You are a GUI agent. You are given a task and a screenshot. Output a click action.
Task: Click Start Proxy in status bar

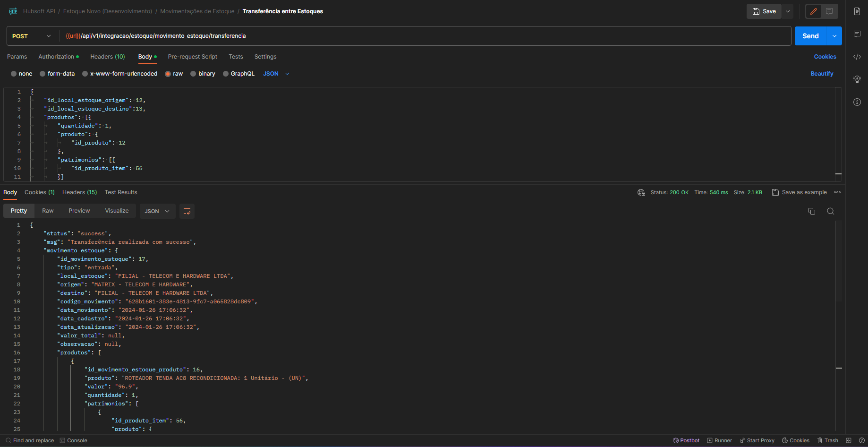[757, 440]
